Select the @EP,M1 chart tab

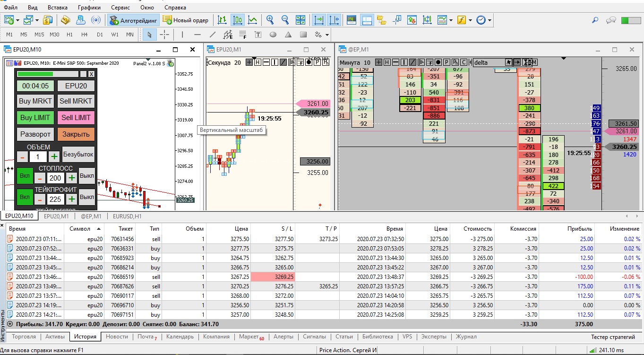91,216
